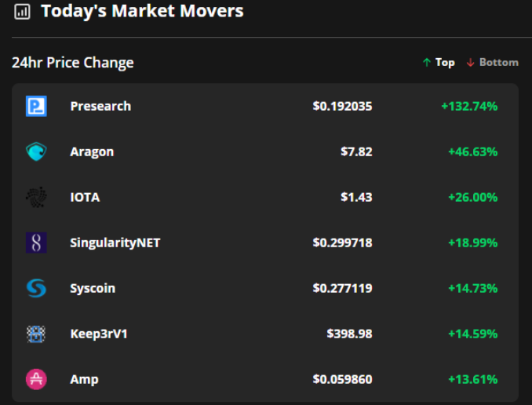Click the Keep3rV1 logo icon
The image size is (532, 405).
[36, 334]
